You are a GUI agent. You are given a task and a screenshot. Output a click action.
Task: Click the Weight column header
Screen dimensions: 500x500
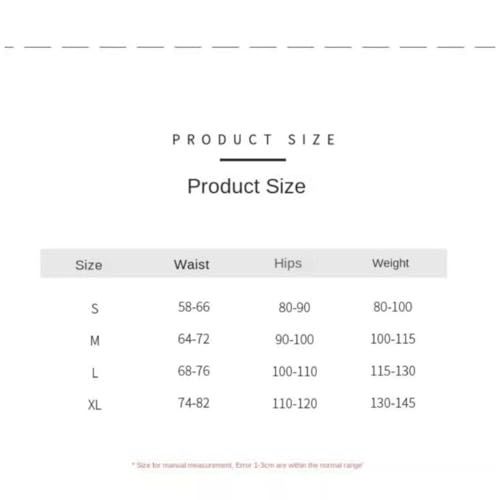(x=390, y=263)
